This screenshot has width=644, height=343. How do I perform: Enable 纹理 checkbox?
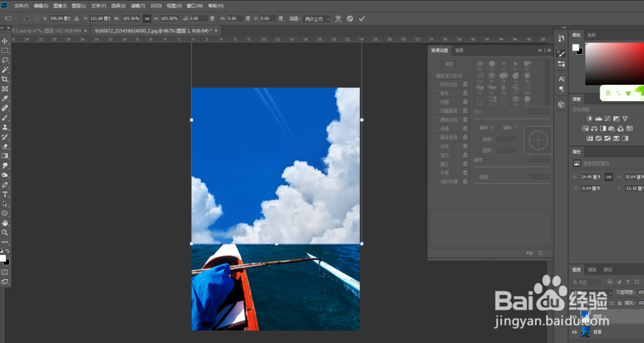click(x=436, y=102)
